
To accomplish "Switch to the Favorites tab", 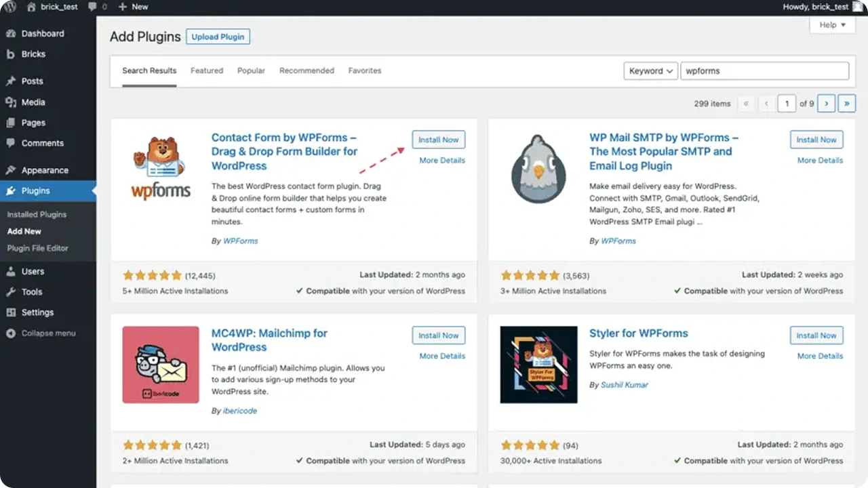I will [x=365, y=70].
